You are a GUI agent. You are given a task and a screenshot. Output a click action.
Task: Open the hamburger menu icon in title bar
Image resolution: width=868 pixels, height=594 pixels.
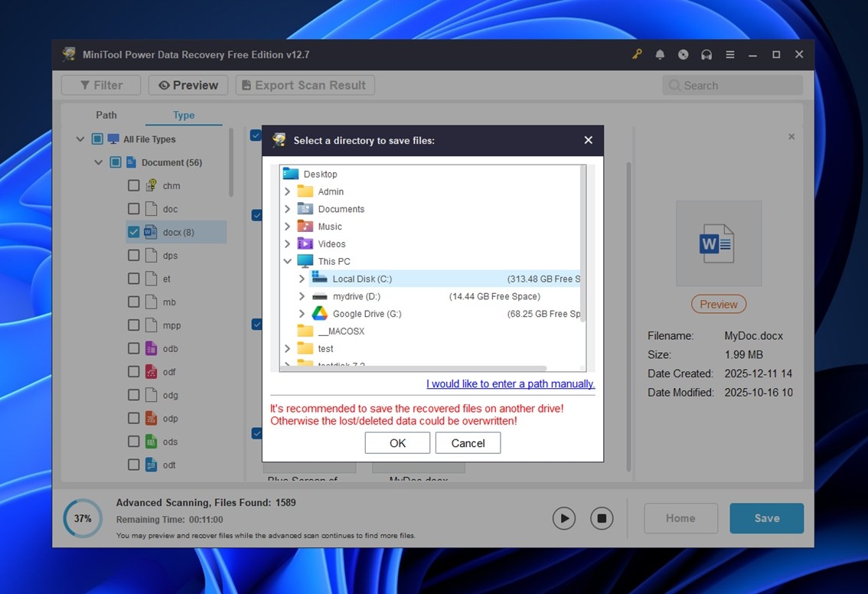[x=730, y=54]
